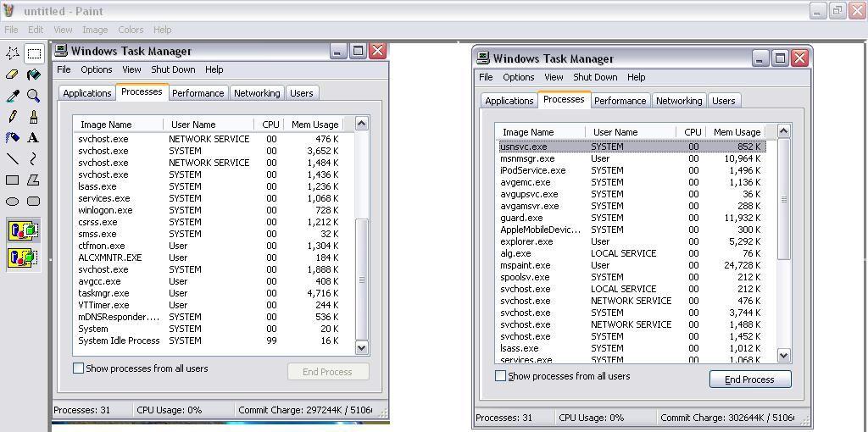Select the Pick Color eyedropper tool
This screenshot has height=432, width=868.
click(13, 96)
